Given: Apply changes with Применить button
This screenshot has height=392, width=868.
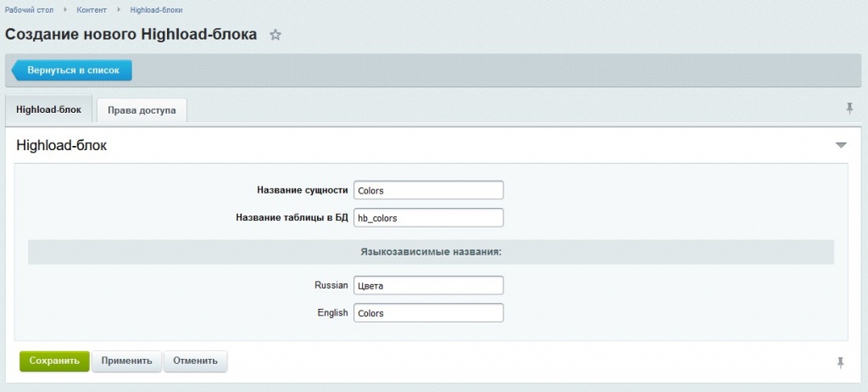Looking at the screenshot, I should click(x=126, y=361).
